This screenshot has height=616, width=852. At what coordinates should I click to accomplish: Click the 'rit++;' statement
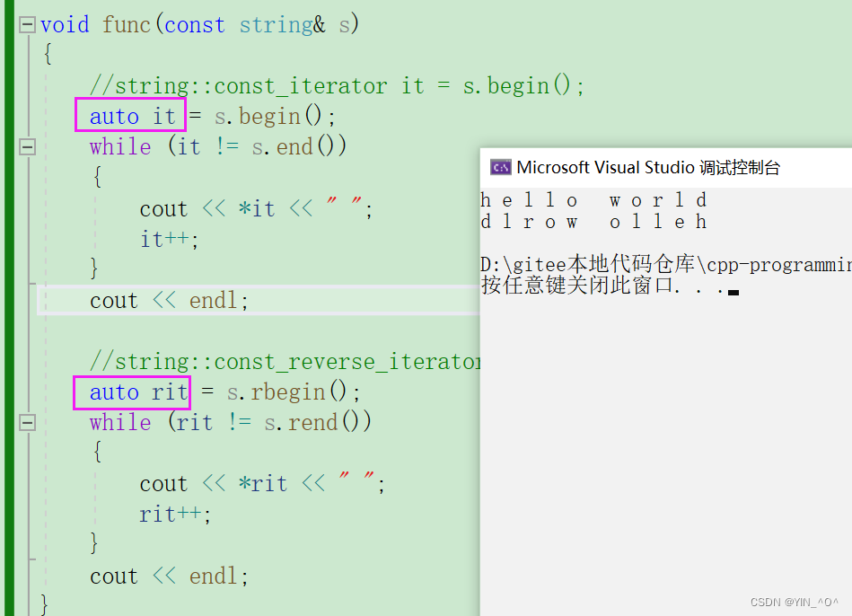click(x=176, y=515)
